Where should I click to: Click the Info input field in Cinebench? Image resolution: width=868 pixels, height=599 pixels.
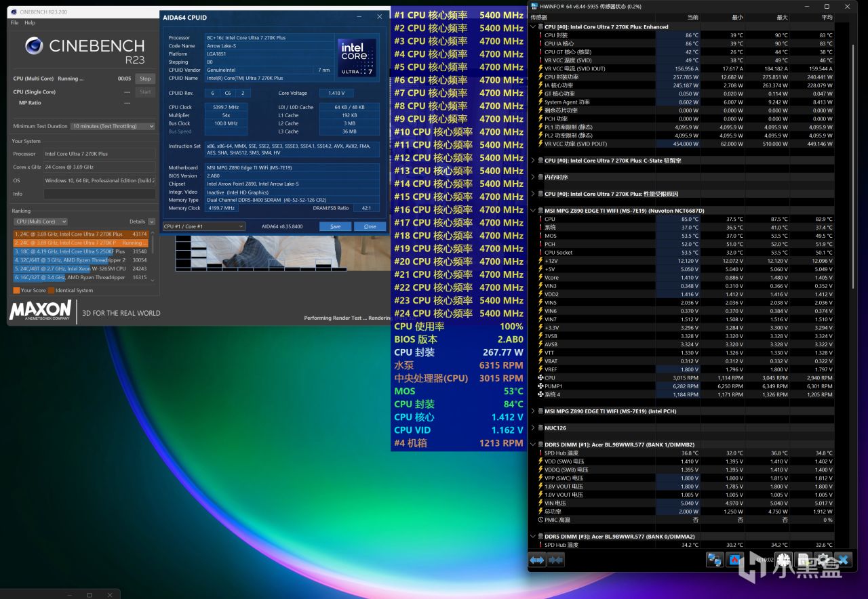click(100, 194)
